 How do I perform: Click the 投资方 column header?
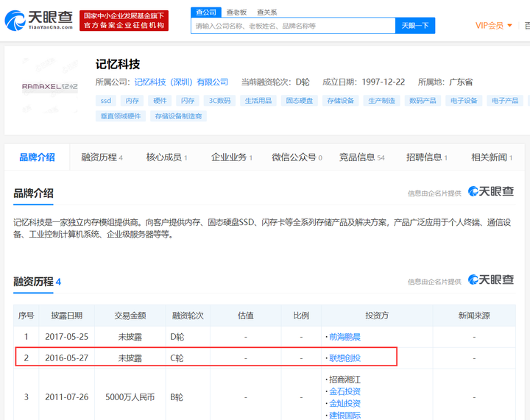(x=377, y=316)
